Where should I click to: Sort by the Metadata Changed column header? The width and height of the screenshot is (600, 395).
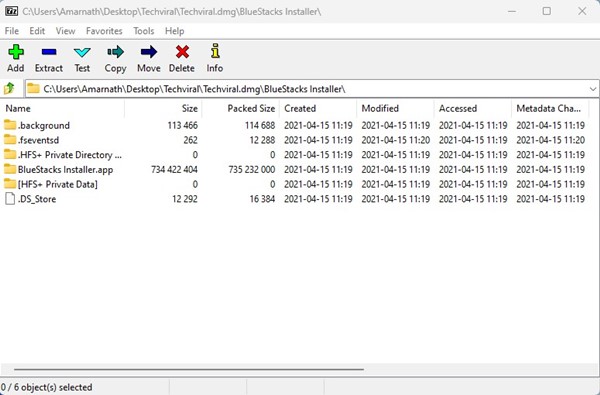[x=550, y=109]
